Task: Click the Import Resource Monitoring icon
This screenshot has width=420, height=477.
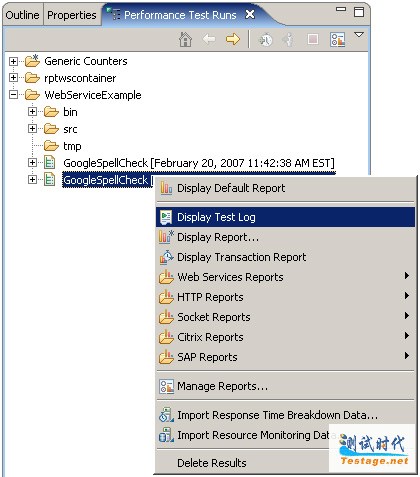Action: pyautogui.click(x=166, y=435)
